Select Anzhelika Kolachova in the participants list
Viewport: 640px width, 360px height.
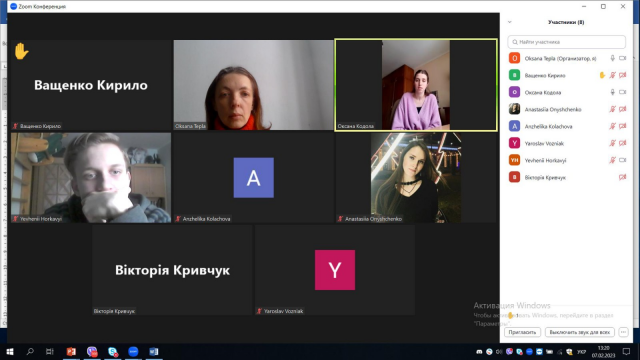[x=567, y=127]
